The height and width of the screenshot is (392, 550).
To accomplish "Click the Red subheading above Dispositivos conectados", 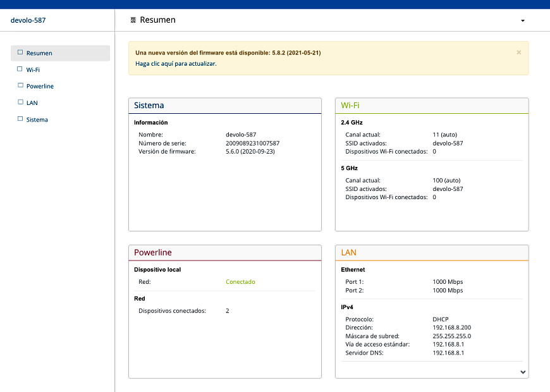I will (x=140, y=298).
